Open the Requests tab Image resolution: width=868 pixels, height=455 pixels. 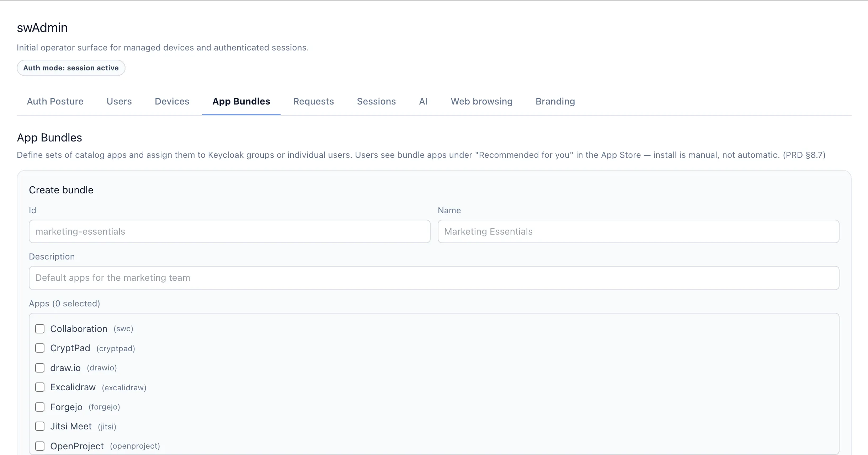pyautogui.click(x=314, y=101)
